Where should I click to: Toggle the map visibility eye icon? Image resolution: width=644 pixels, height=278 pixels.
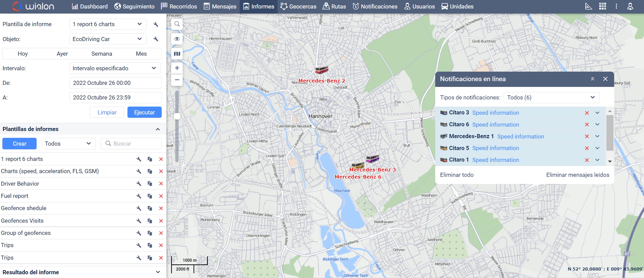point(177,39)
